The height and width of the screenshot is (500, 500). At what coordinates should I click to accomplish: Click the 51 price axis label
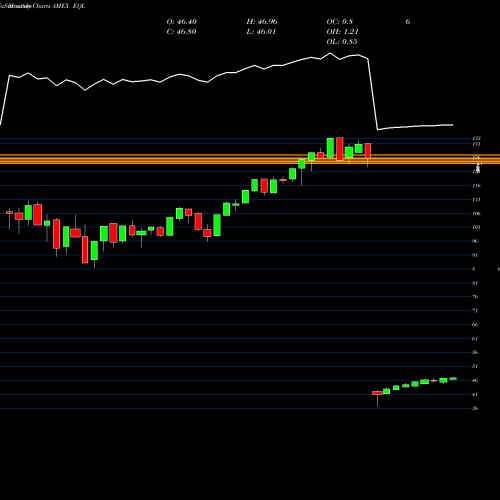tap(475, 366)
